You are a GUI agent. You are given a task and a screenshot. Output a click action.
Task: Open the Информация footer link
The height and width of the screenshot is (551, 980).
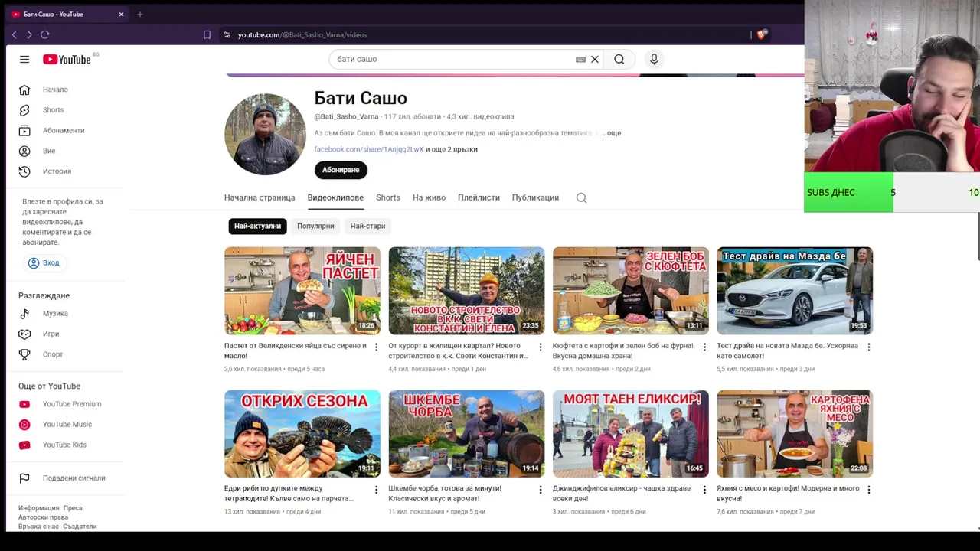click(x=38, y=508)
